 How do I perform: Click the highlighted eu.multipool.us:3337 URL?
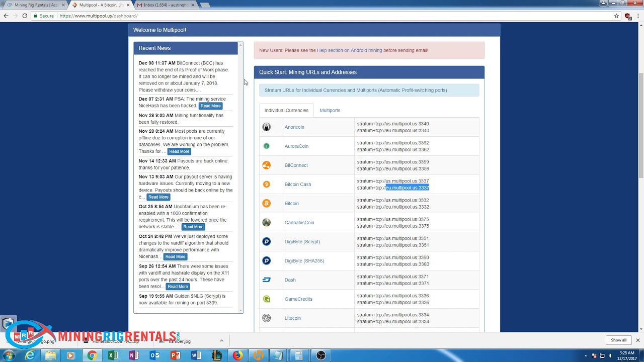tap(408, 188)
